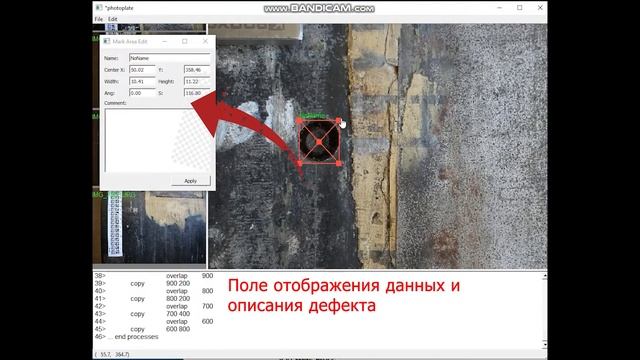Screen dimensions: 640x360
Task: Click the Ang angle field
Action: coord(142,93)
